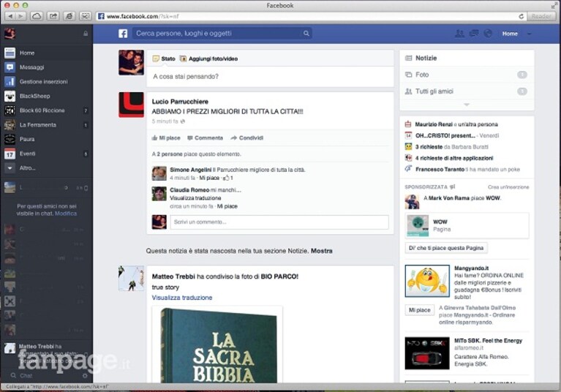Click Commenta on Lucio Parrucchiere post

[205, 138]
